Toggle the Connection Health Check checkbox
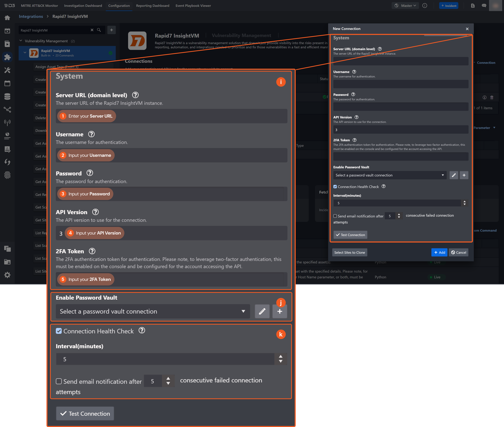 (x=335, y=187)
